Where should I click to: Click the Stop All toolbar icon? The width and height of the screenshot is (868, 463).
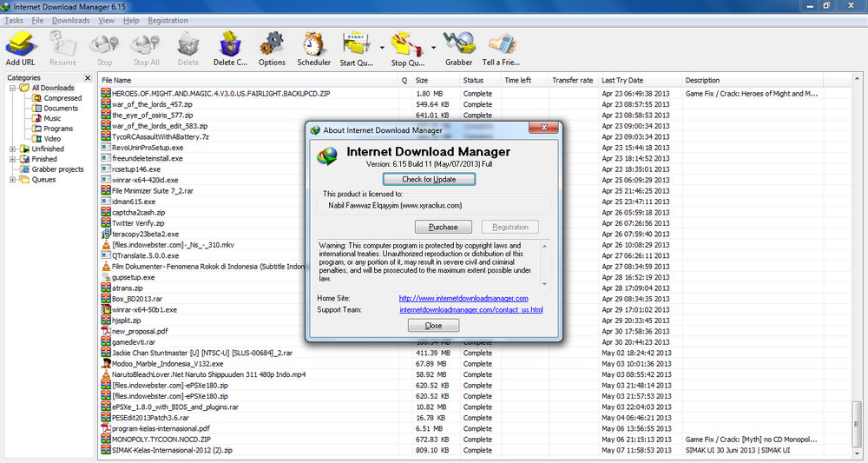point(146,44)
